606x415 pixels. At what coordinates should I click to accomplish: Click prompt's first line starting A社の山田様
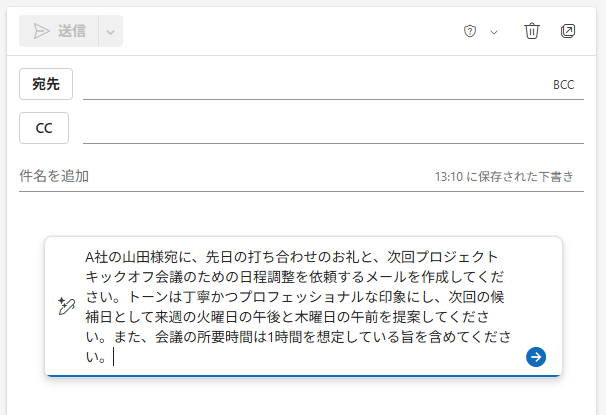point(291,257)
